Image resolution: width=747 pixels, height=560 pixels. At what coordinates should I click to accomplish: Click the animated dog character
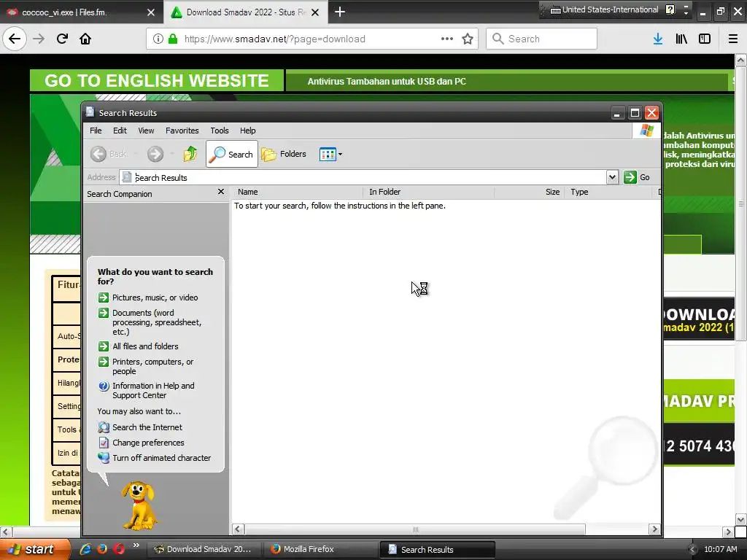(x=138, y=506)
